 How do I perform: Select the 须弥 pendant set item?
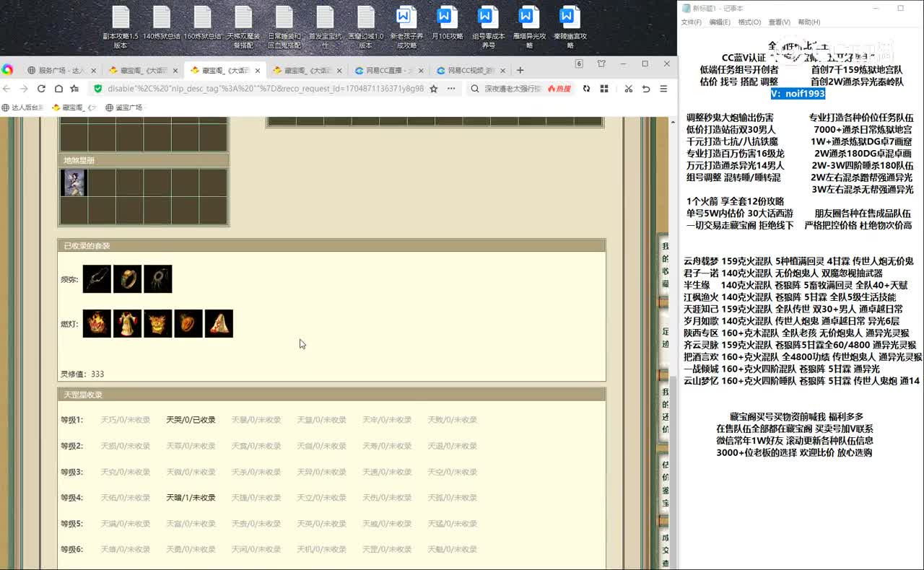158,279
